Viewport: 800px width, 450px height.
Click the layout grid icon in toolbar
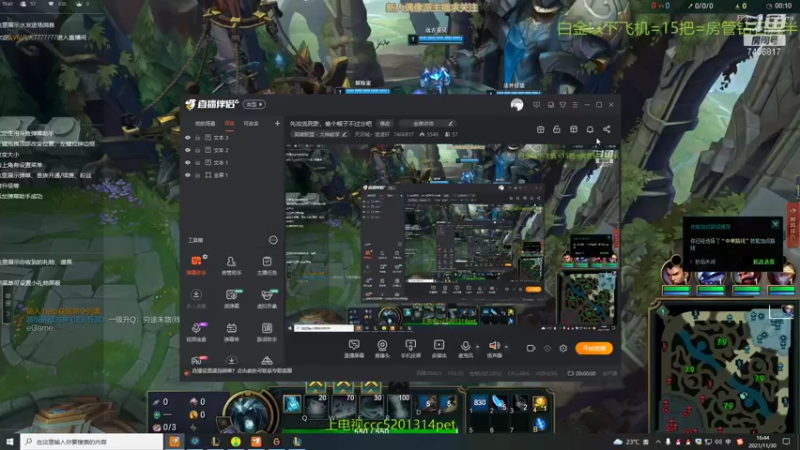573,130
